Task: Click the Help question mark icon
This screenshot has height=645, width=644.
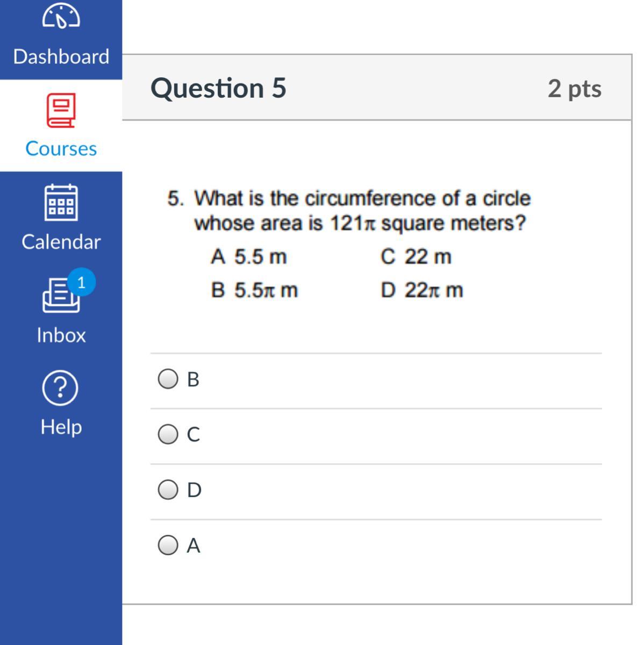Action: [60, 388]
